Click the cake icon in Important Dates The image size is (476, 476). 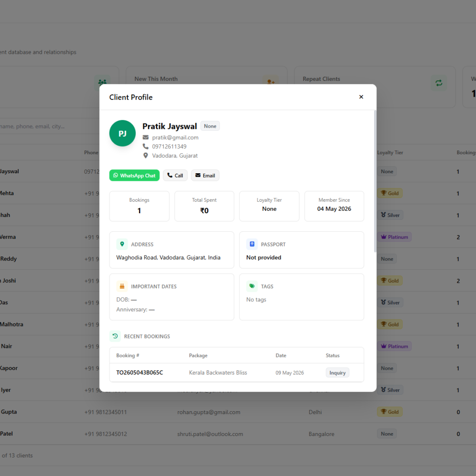(x=122, y=286)
